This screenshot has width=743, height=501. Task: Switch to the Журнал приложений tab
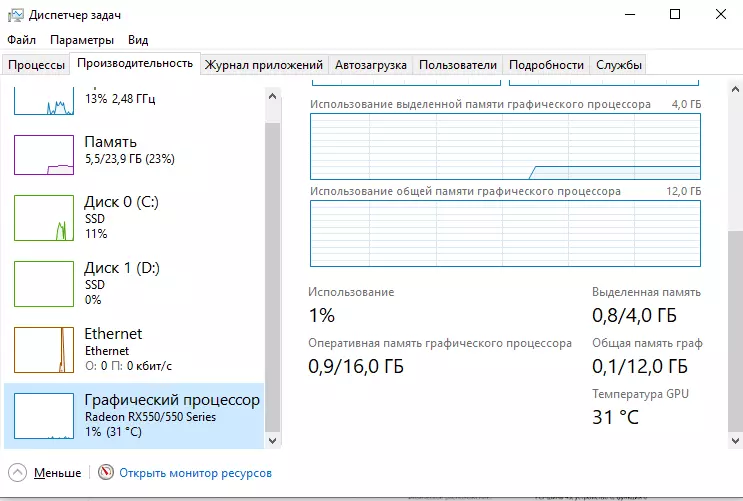(x=264, y=65)
